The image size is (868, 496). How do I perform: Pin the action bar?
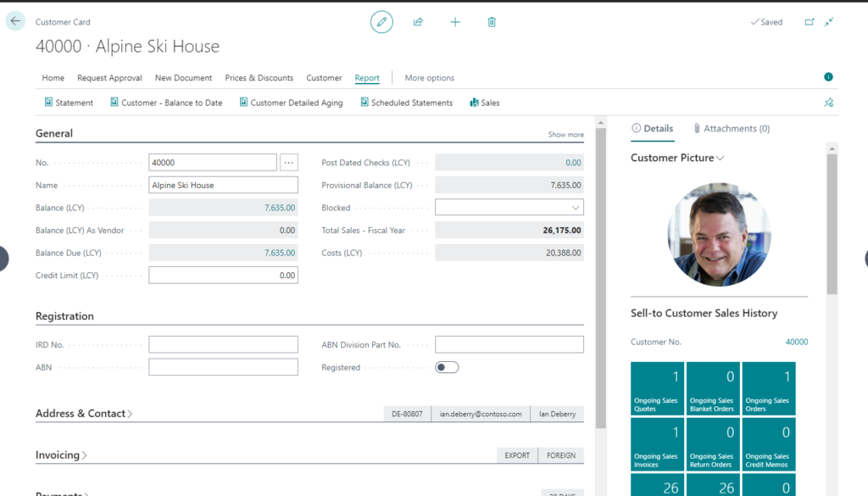829,103
